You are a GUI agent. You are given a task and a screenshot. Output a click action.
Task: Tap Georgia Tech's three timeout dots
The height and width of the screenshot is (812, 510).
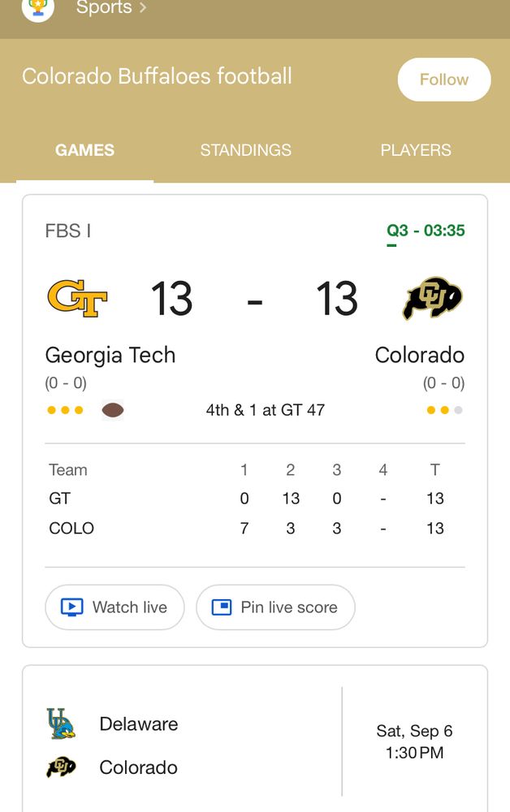point(65,410)
